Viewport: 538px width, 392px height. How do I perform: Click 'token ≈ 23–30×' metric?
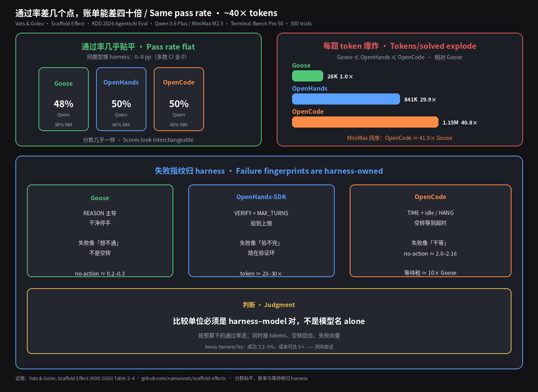[261, 274]
